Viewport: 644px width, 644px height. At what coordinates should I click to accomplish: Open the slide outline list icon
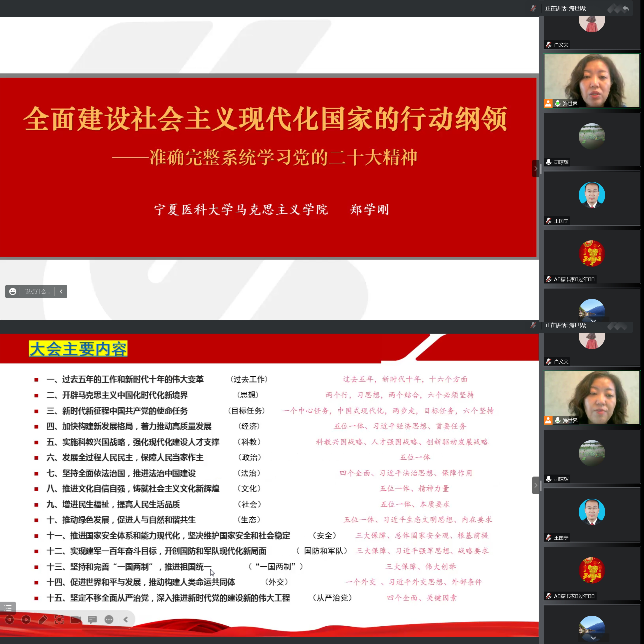point(8,608)
